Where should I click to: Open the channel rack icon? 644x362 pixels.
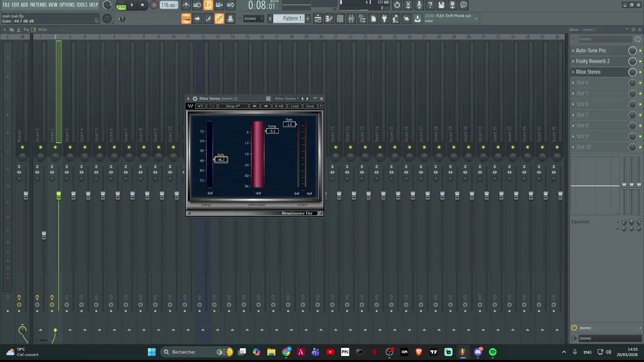click(340, 19)
